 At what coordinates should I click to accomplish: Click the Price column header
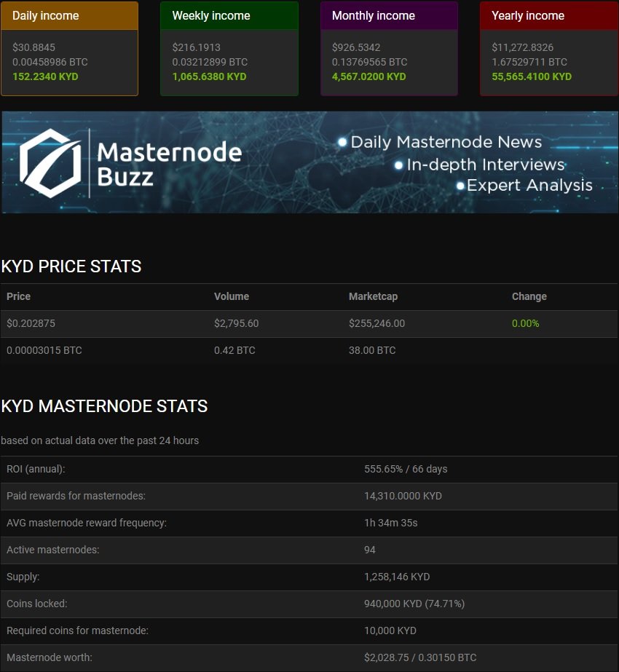[18, 296]
